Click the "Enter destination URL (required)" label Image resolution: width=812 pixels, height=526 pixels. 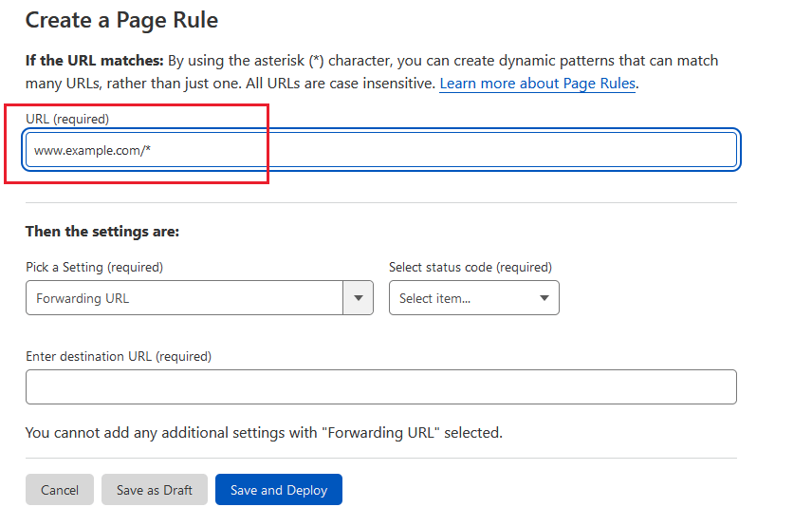[x=119, y=356]
